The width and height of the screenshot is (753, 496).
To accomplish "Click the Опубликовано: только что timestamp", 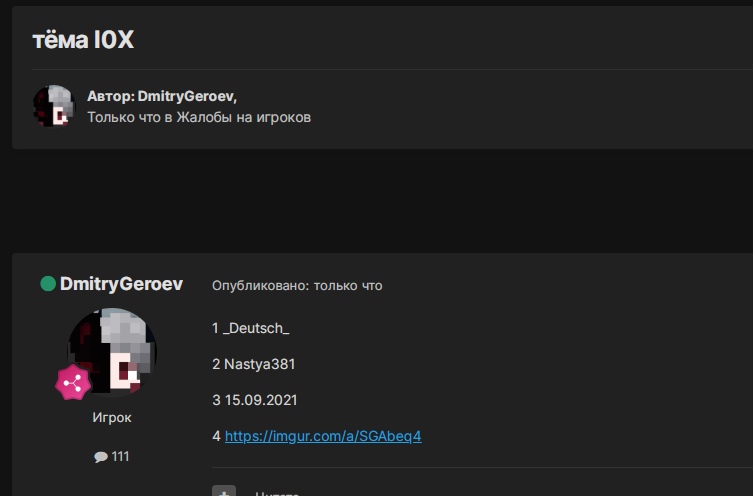I will click(297, 286).
